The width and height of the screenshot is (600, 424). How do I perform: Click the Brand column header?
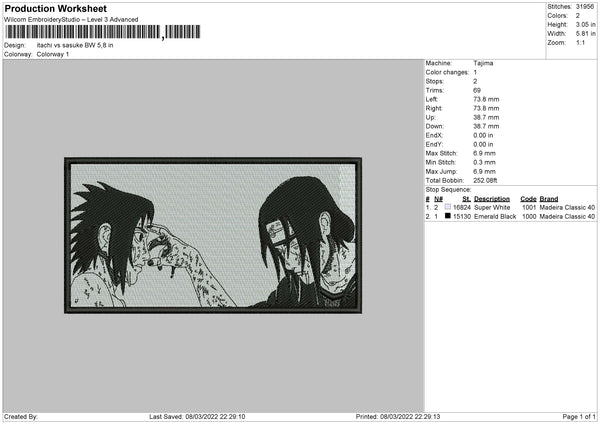[549, 199]
